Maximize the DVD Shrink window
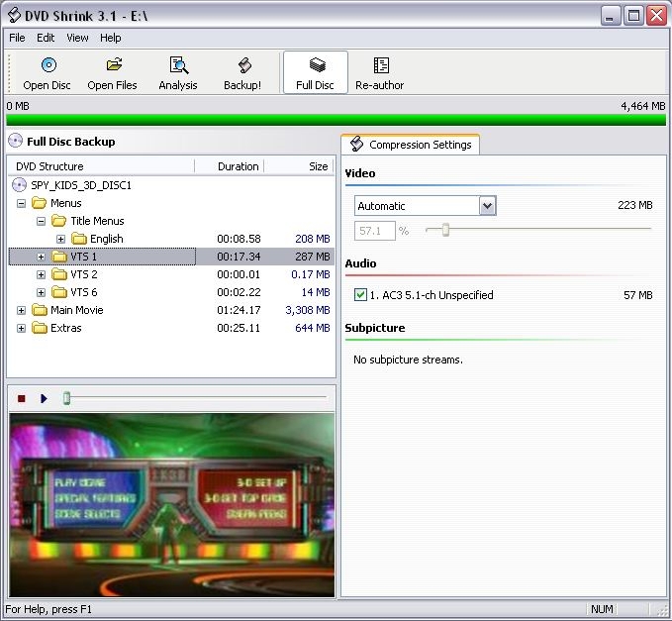The image size is (672, 621). pyautogui.click(x=633, y=16)
